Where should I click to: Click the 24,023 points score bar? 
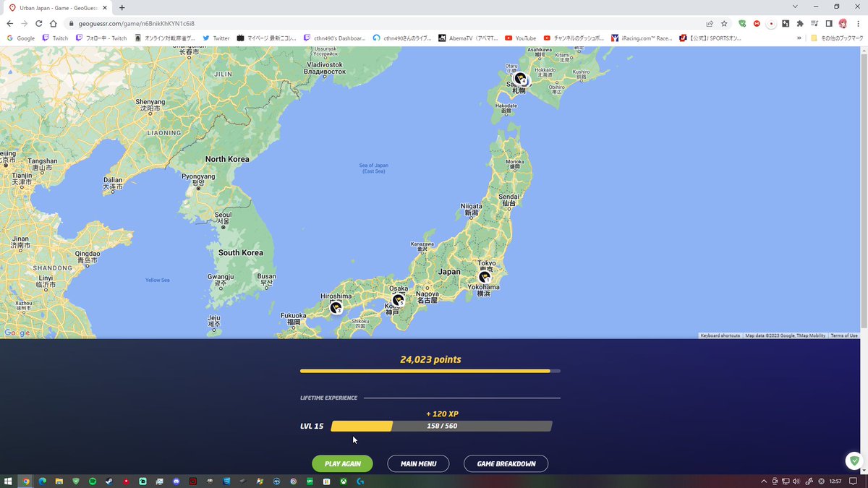tap(430, 371)
